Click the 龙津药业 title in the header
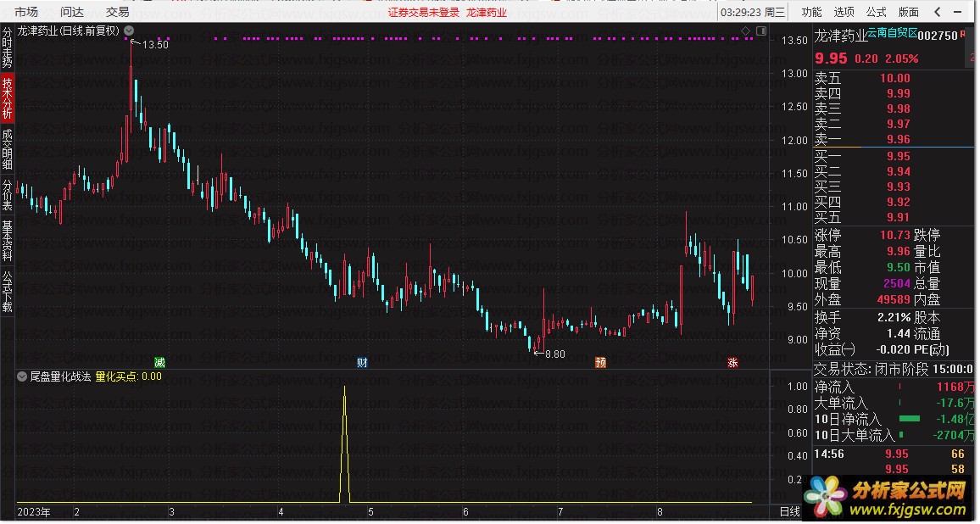Image resolution: width=980 pixels, height=524 pixels. click(487, 12)
